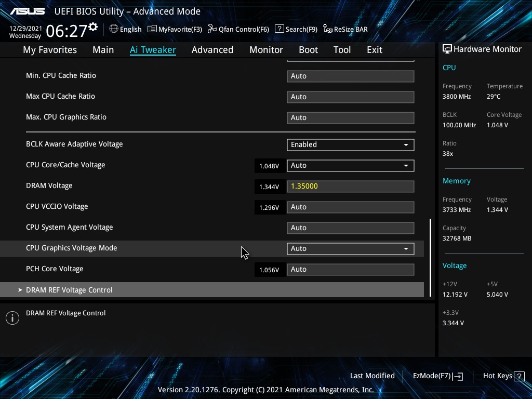Viewport: 532px width, 399px height.
Task: Click the 29°C temperature value
Action: tap(494, 96)
